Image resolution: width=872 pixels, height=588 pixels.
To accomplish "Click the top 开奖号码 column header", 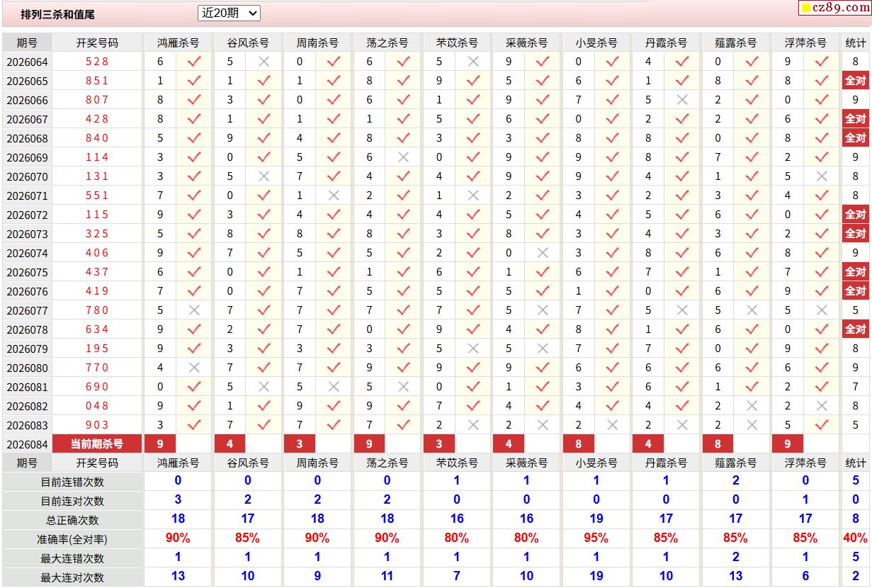I will click(97, 43).
